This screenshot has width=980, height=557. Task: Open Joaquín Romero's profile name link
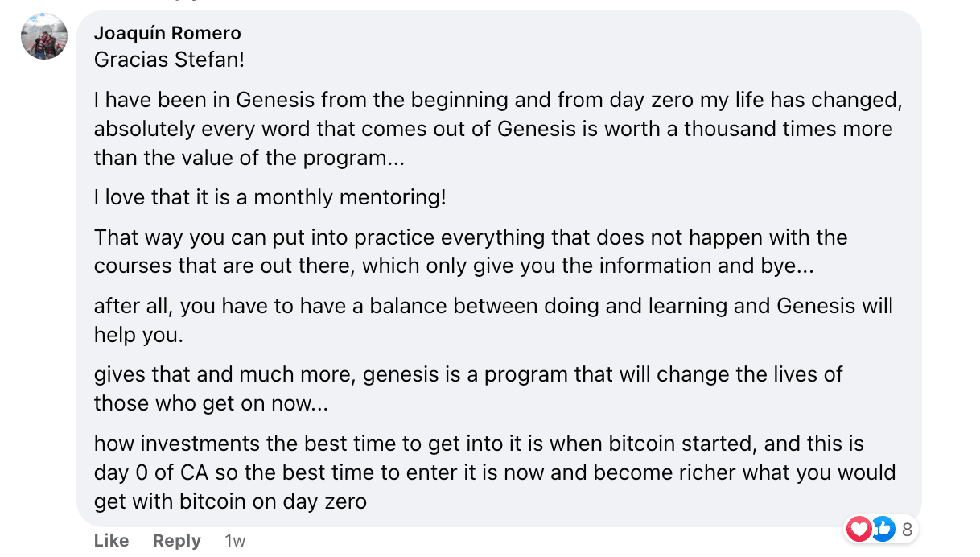[x=167, y=33]
